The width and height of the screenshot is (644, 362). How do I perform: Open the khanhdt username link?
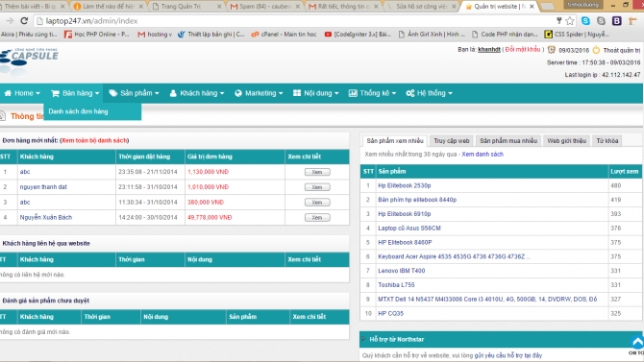pyautogui.click(x=488, y=50)
